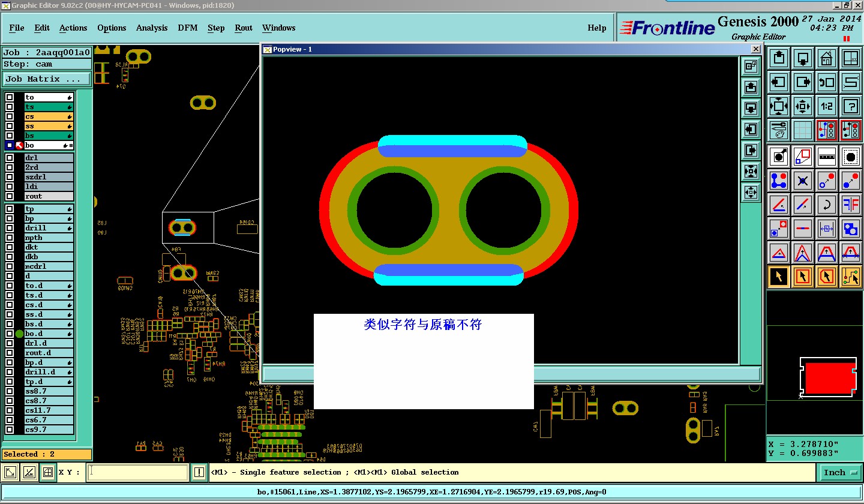Toggle the checkbox for layer drl
The height and width of the screenshot is (504, 864).
pyautogui.click(x=10, y=158)
